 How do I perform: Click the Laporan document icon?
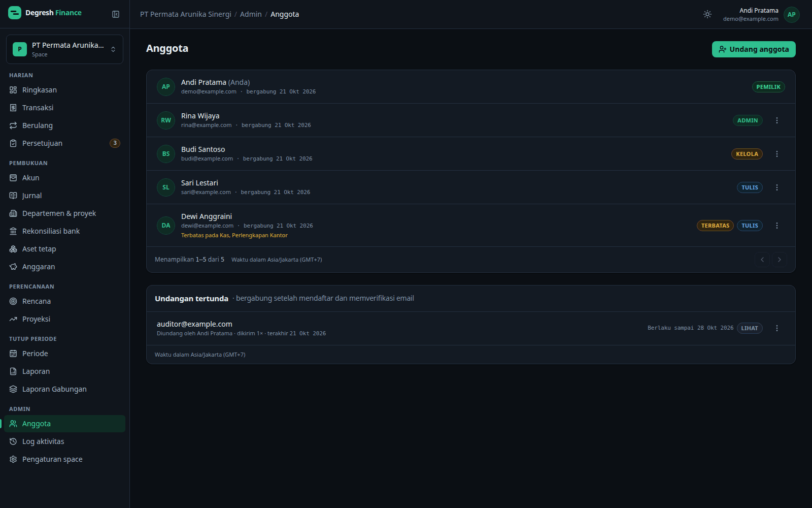(13, 371)
